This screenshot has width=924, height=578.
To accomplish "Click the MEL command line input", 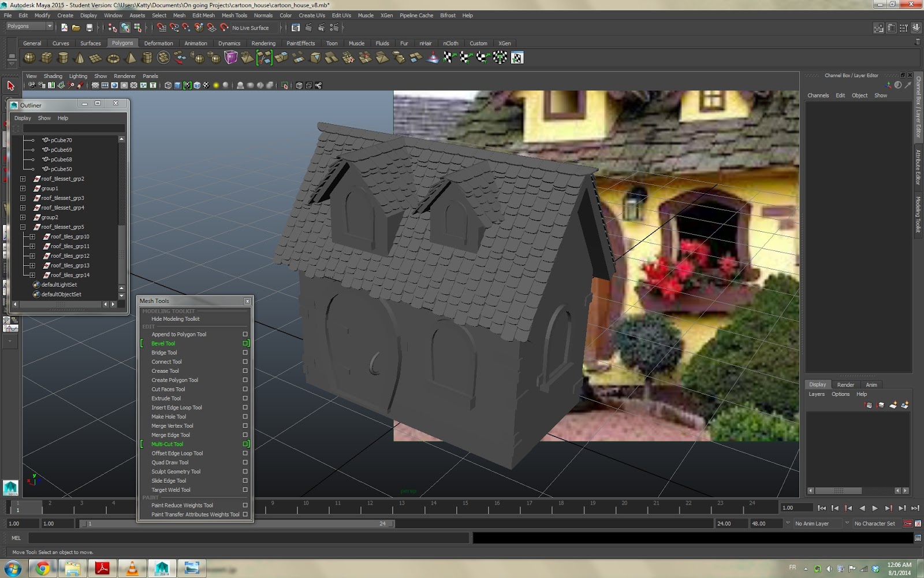I will (x=248, y=538).
